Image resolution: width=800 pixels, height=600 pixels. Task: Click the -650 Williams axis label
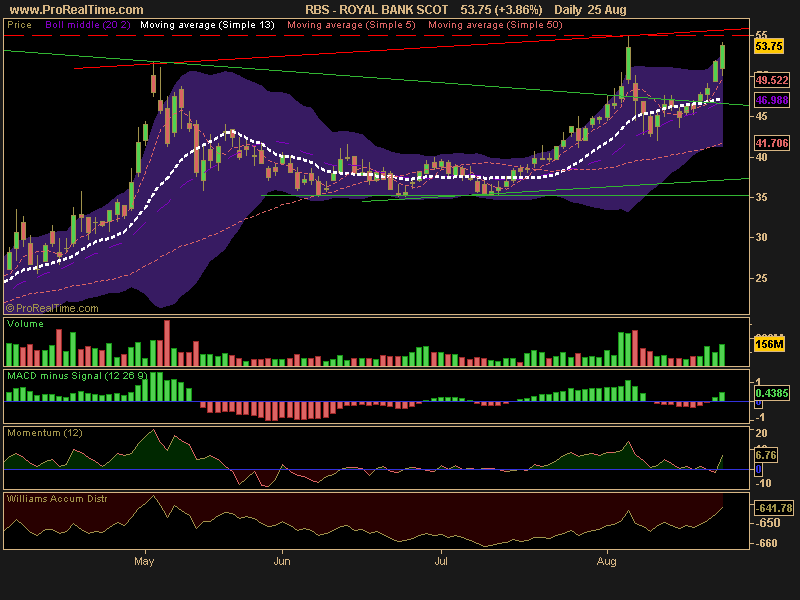[x=768, y=523]
